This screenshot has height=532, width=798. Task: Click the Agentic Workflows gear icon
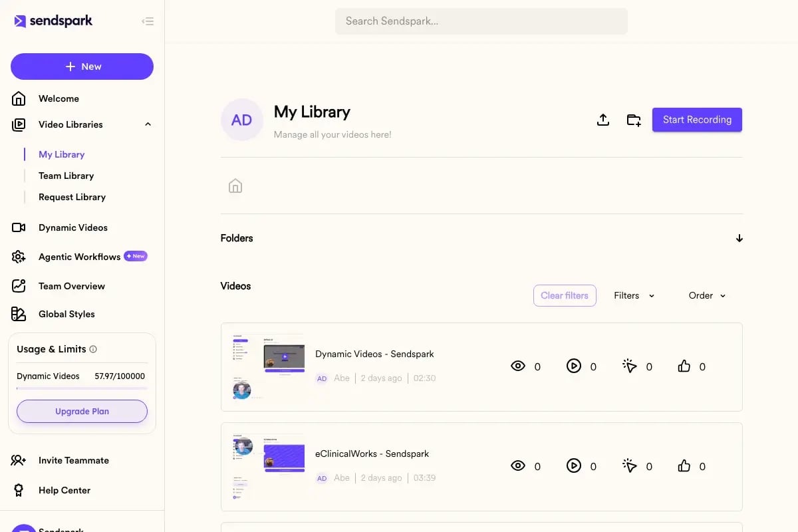coord(19,257)
